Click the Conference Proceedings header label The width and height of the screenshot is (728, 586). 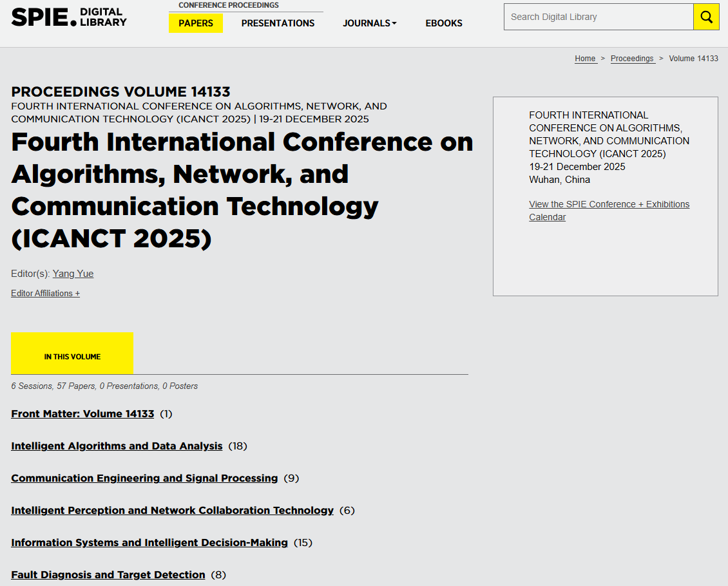tap(229, 5)
